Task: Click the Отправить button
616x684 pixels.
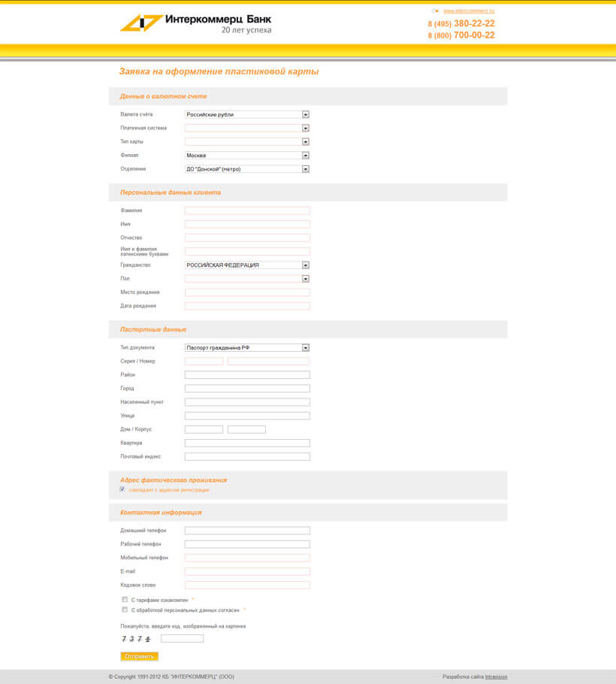Action: pos(140,656)
